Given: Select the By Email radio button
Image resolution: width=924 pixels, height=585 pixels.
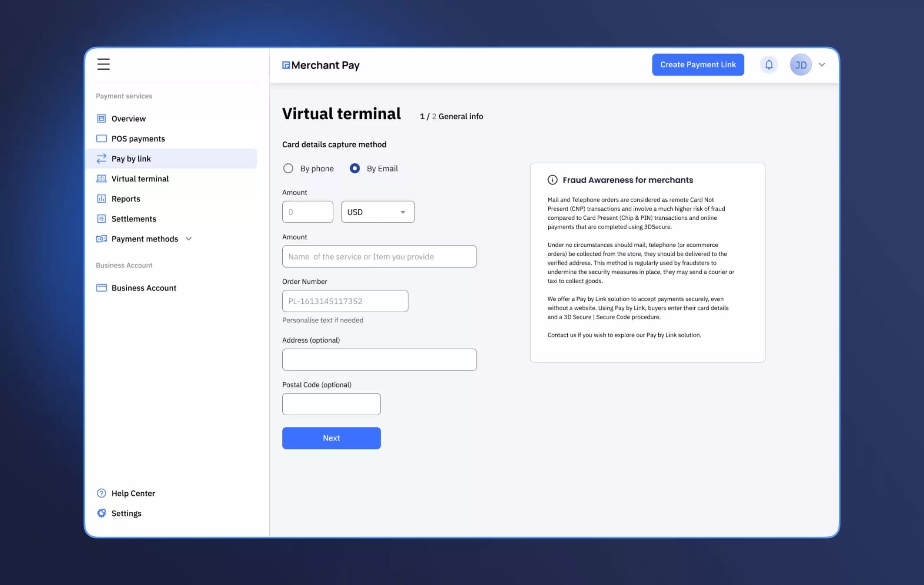Looking at the screenshot, I should [x=355, y=168].
